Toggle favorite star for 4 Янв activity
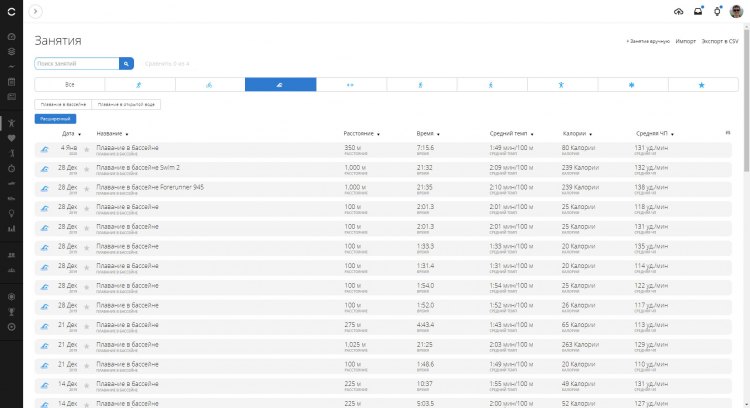This screenshot has width=750, height=408. pyautogui.click(x=87, y=150)
